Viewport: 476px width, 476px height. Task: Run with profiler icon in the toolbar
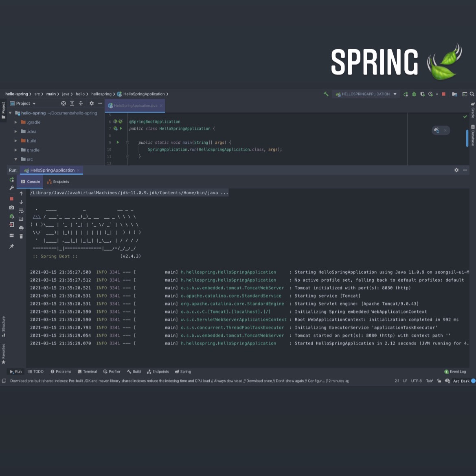(x=430, y=94)
